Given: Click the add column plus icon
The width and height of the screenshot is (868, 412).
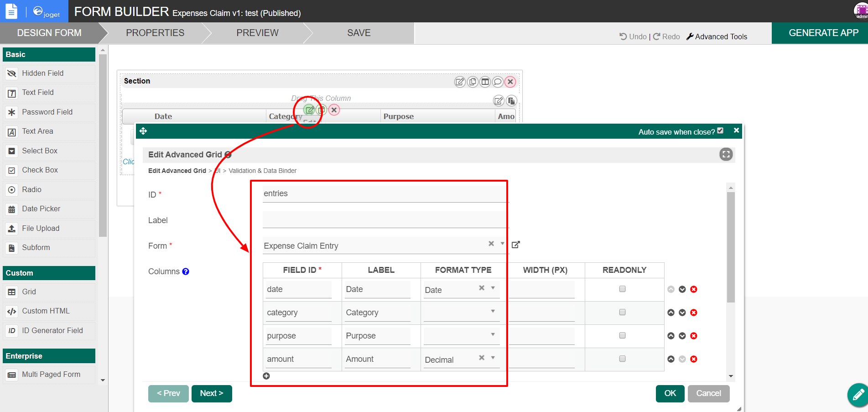Looking at the screenshot, I should tap(266, 376).
